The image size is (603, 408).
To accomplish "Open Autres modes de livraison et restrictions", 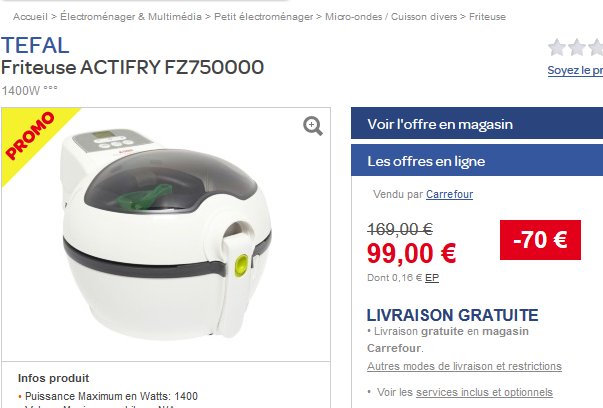I will [464, 366].
